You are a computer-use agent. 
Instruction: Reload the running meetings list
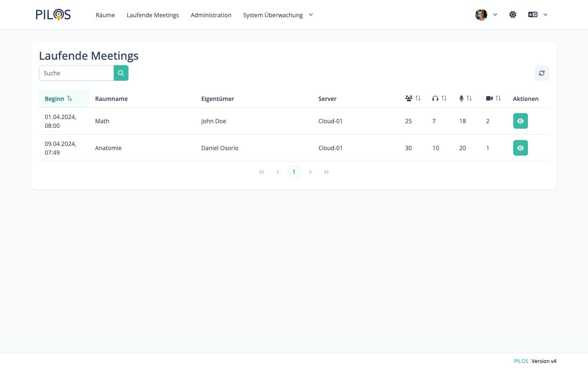[x=541, y=73]
